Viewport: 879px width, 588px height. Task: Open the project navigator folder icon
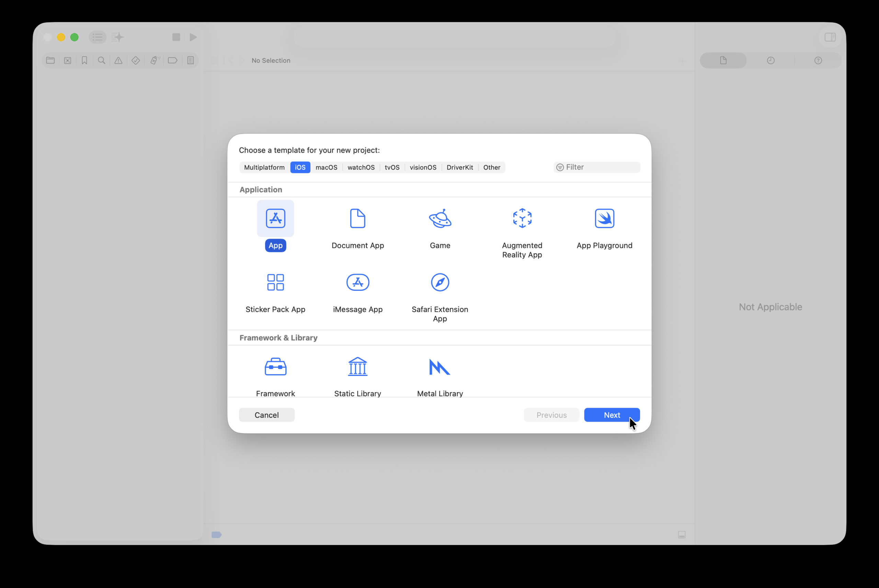50,60
